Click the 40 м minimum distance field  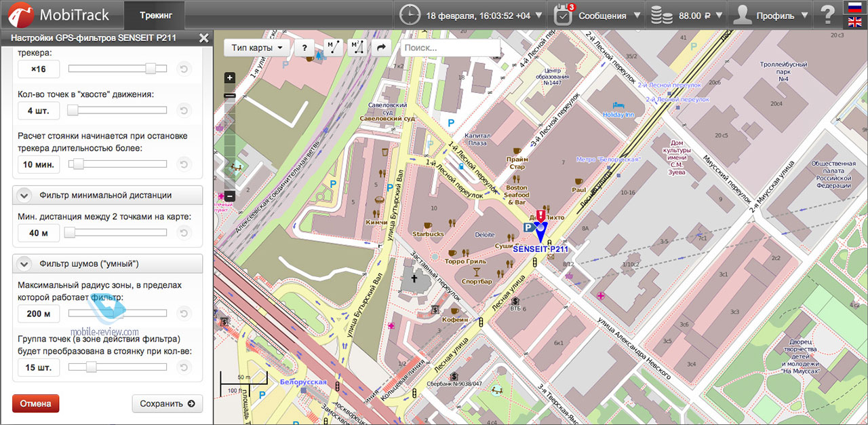click(x=39, y=233)
